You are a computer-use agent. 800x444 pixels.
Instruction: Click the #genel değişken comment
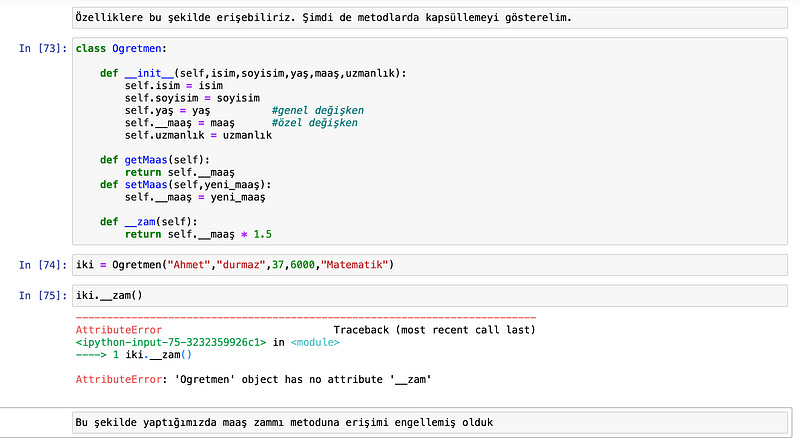317,110
